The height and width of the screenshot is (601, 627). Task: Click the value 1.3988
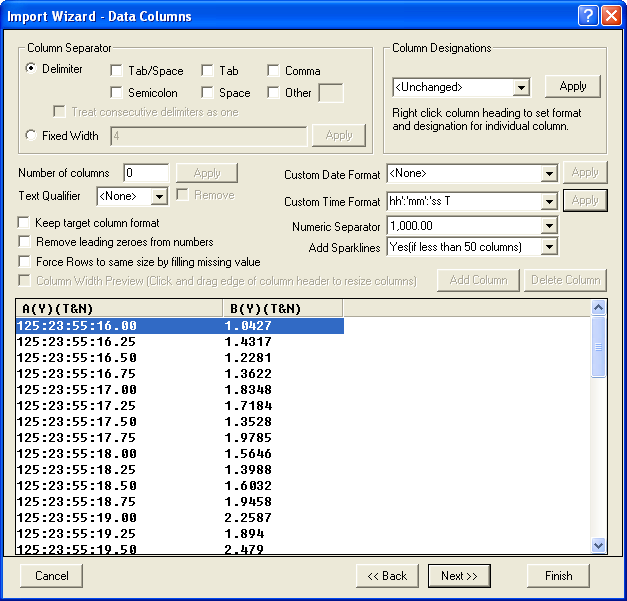coord(248,470)
